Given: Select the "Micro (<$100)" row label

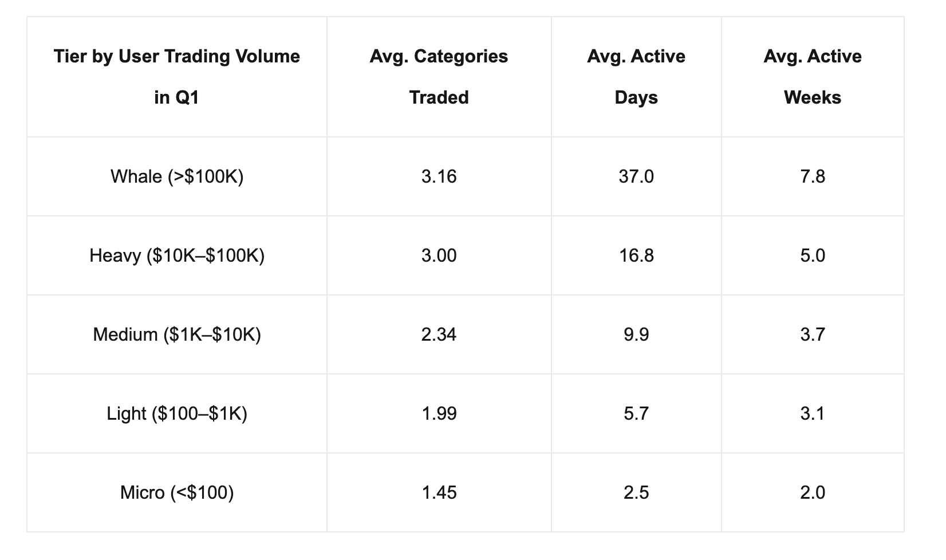Looking at the screenshot, I should 176,492.
